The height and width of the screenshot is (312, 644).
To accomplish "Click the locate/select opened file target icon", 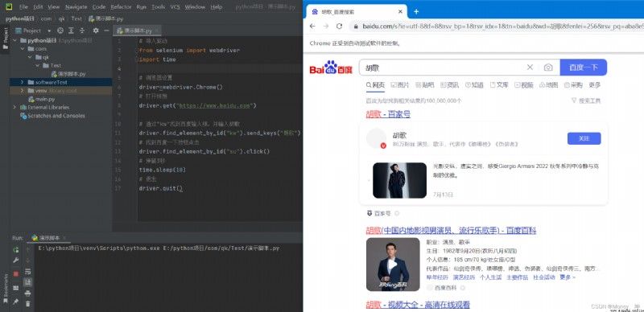I will click(x=60, y=31).
